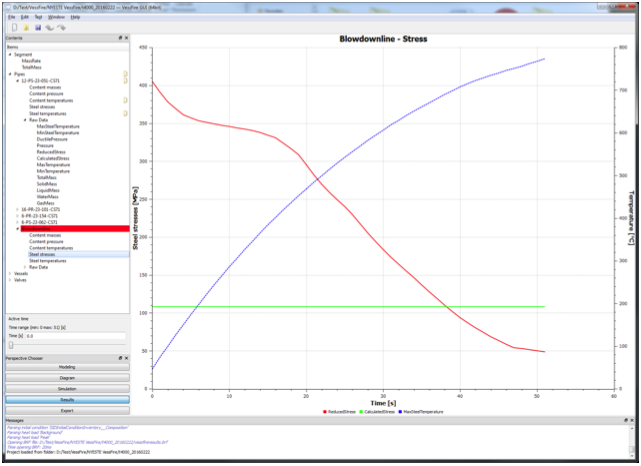Expand the Valves tree node
The width and height of the screenshot is (641, 466).
coord(10,280)
